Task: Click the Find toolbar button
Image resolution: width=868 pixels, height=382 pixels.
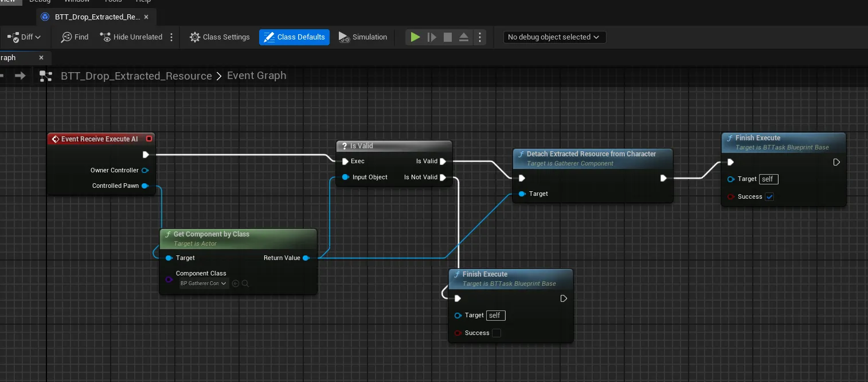Action: pos(75,37)
